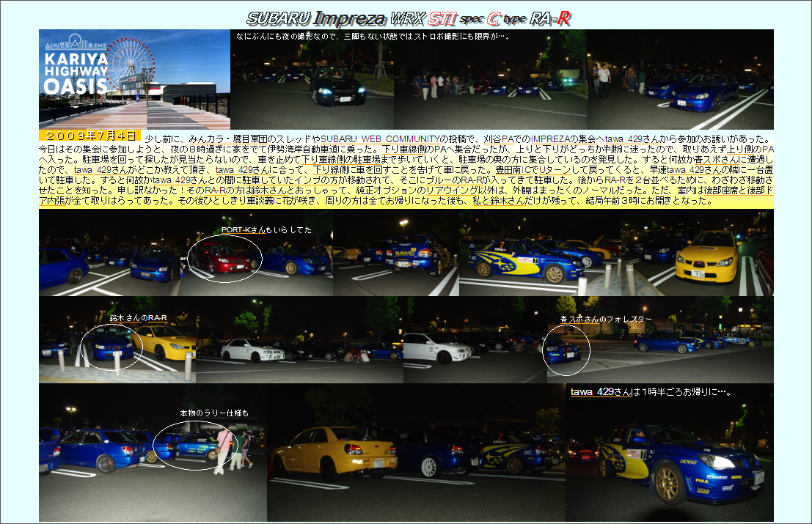The width and height of the screenshot is (812, 524).
Task: Click the 本物のラリー仕様も caption text
Action: click(x=214, y=413)
